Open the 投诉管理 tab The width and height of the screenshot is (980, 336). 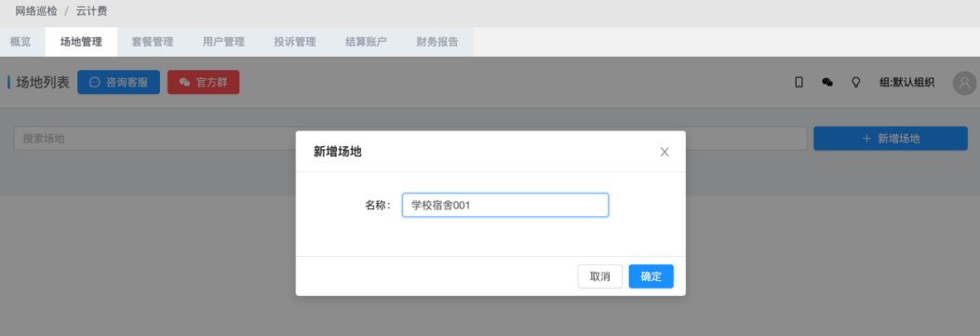[x=295, y=42]
